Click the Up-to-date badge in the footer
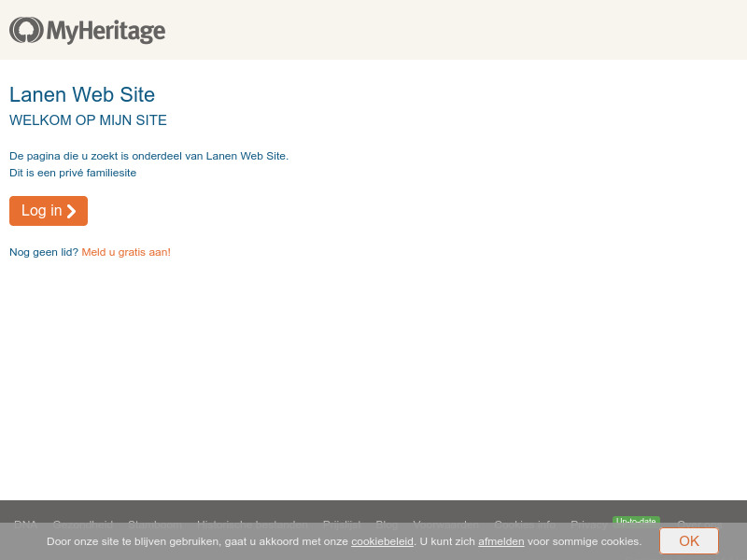The image size is (747, 560). pyautogui.click(x=636, y=522)
